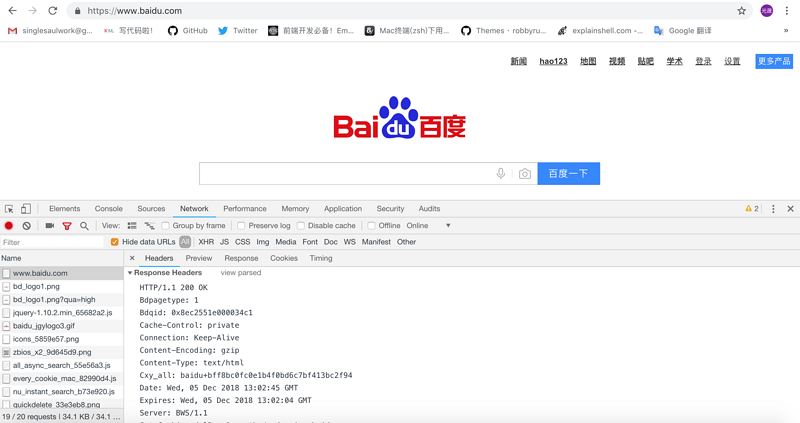The height and width of the screenshot is (423, 800).
Task: Click the 新闻 link on Baidu
Action: [x=518, y=61]
